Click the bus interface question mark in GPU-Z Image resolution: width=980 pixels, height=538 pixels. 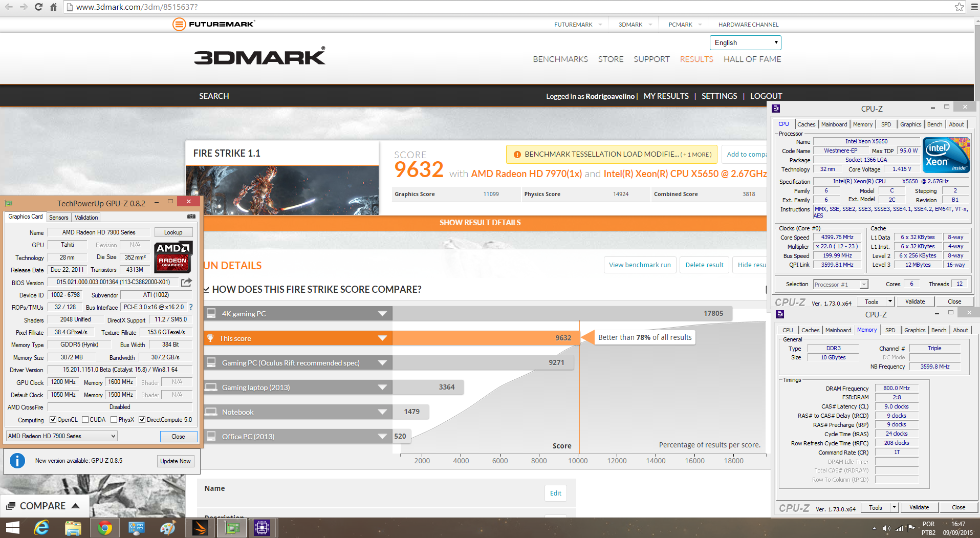(191, 307)
